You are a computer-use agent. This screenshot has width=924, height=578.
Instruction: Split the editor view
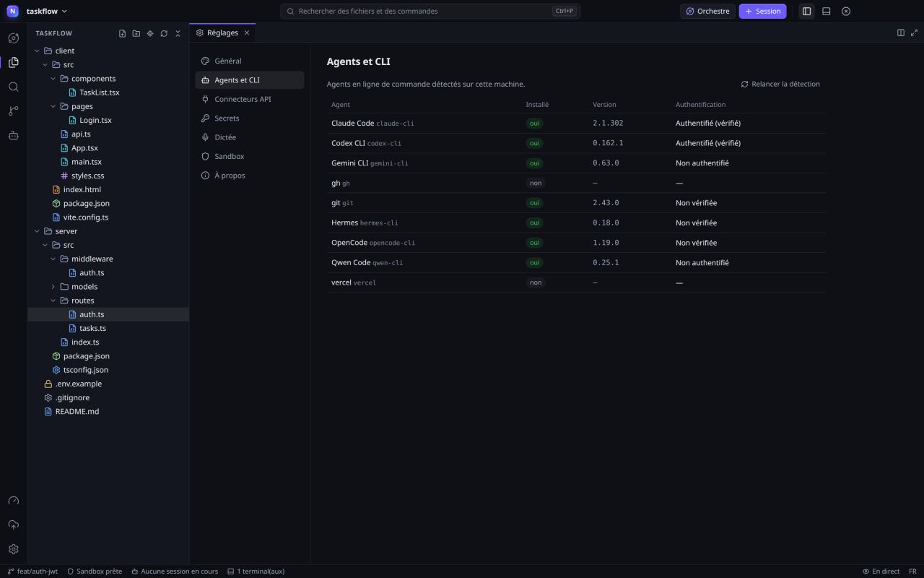[901, 33]
